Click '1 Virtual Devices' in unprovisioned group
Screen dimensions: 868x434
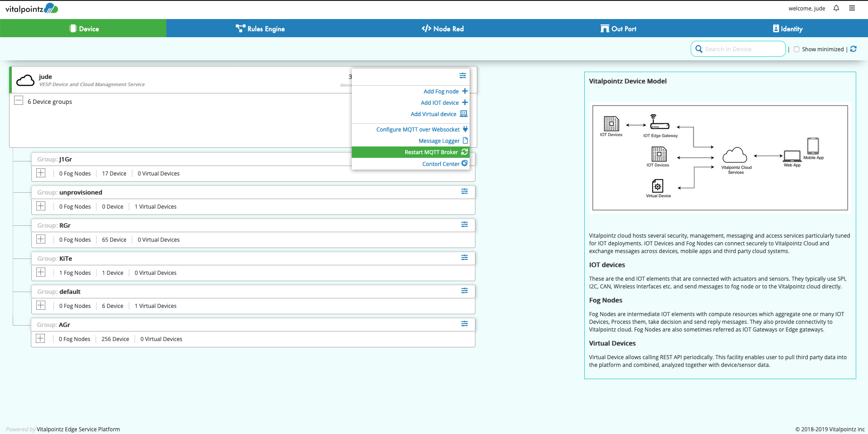(155, 207)
